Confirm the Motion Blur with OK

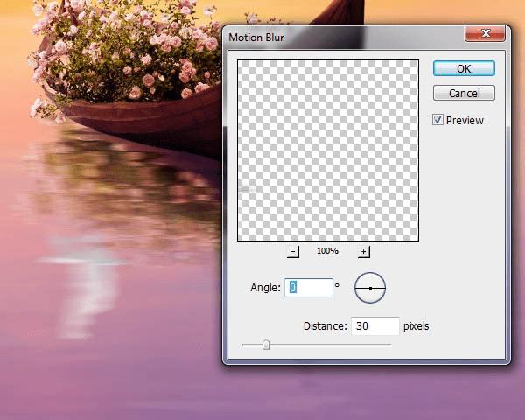pyautogui.click(x=464, y=68)
